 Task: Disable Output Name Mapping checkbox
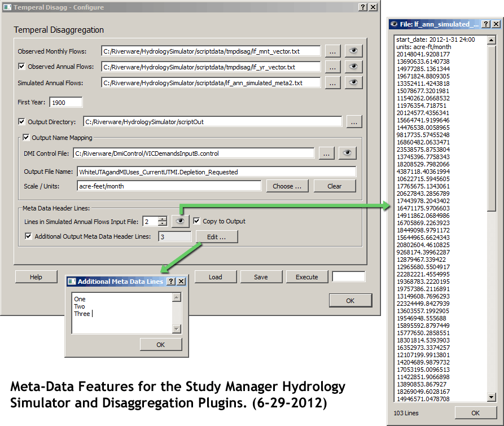pyautogui.click(x=26, y=138)
